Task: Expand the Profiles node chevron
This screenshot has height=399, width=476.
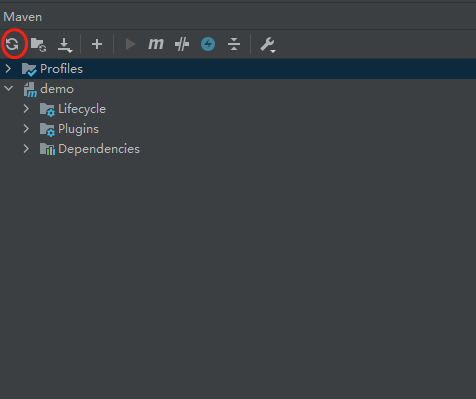Action: [8, 69]
